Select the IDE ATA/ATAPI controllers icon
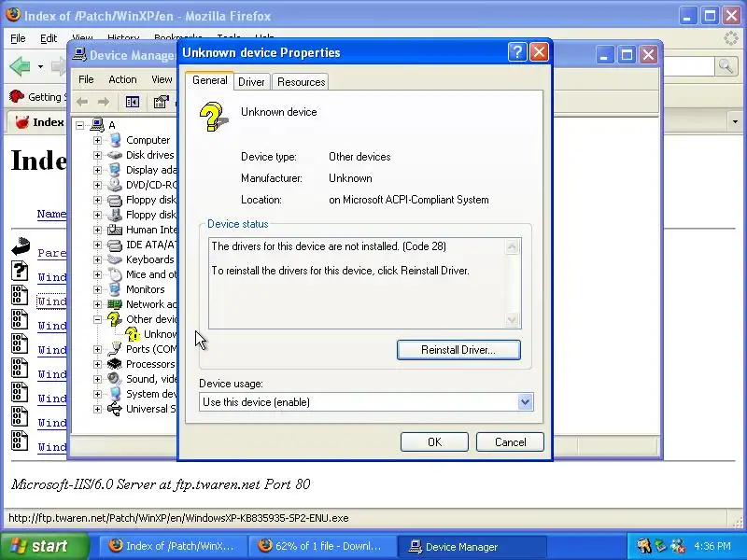The height and width of the screenshot is (560, 747). tap(115, 245)
